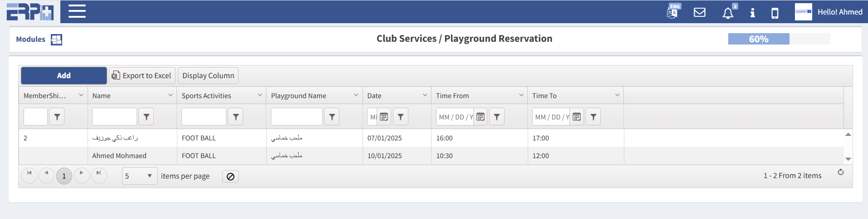
Task: Switch language using the ENG translate icon
Action: (673, 12)
